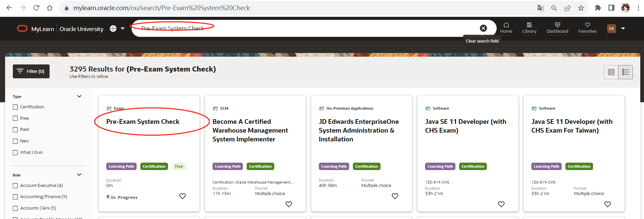Check the Paid filter

(15, 130)
